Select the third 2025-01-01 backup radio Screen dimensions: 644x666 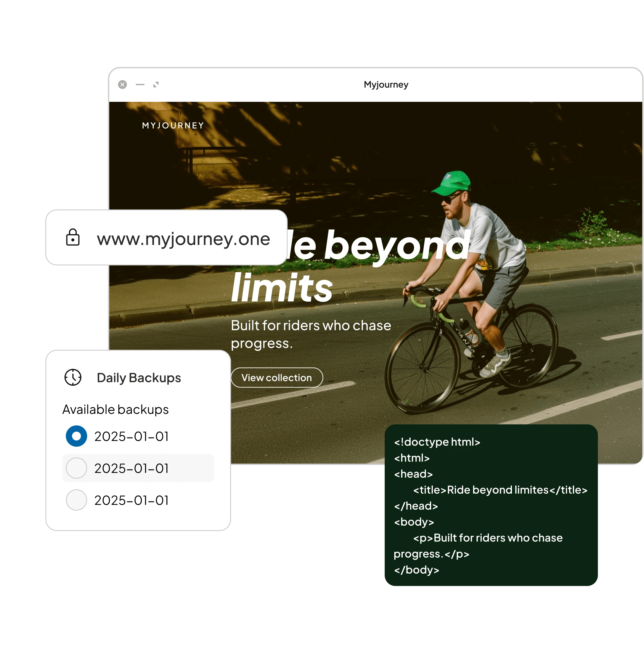(76, 500)
